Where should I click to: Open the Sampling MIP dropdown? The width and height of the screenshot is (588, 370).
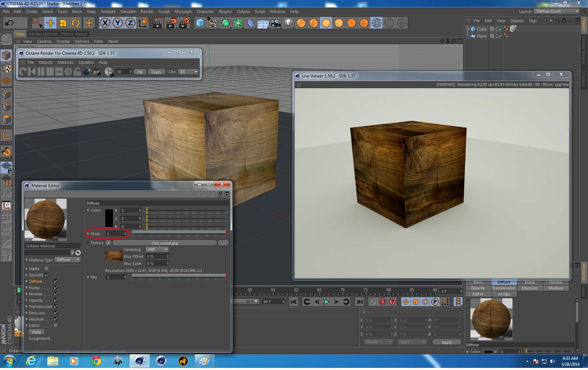[157, 249]
